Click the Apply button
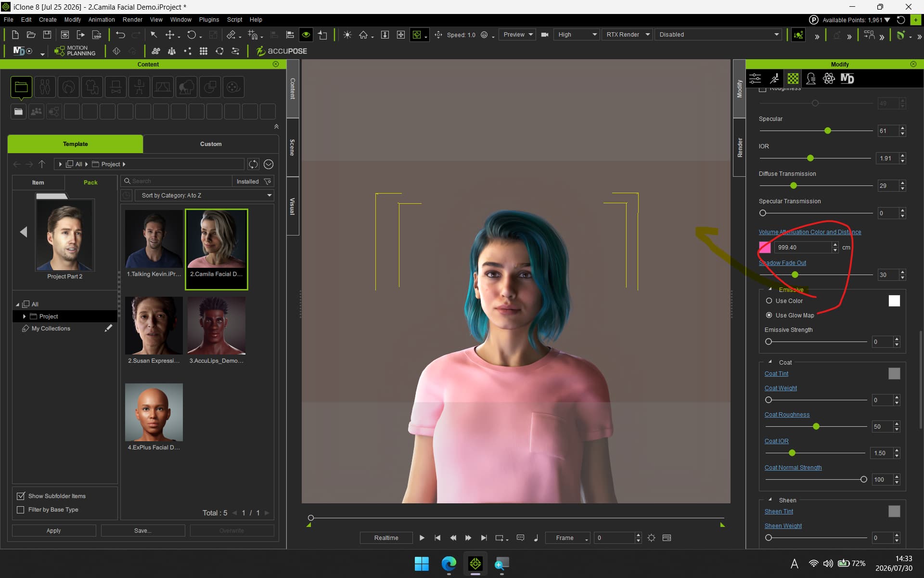The image size is (924, 578). point(54,530)
